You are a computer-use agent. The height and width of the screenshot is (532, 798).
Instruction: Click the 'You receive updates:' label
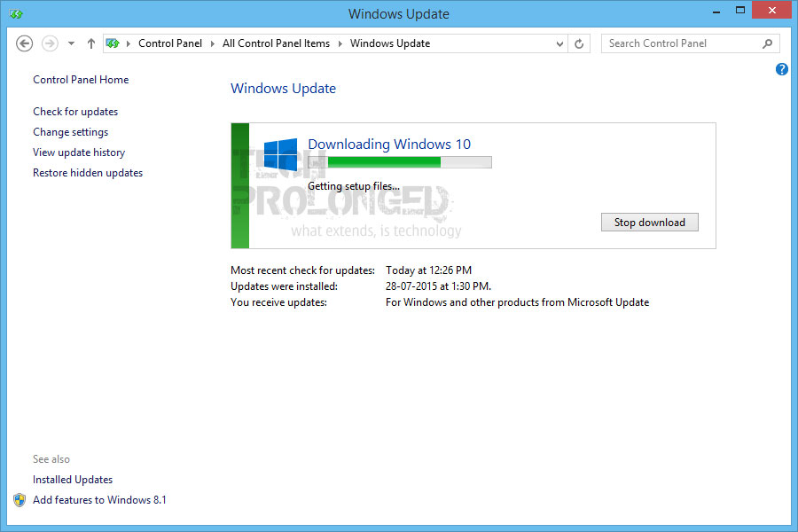click(x=279, y=302)
